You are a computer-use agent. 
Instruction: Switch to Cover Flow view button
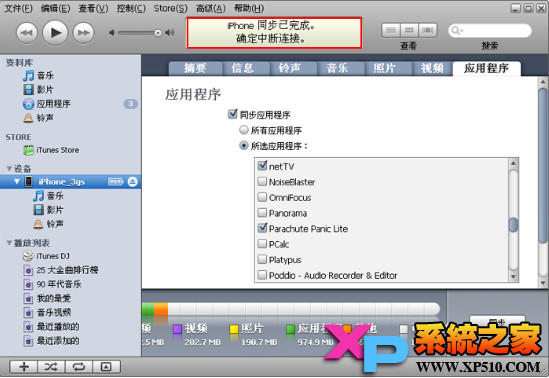pos(428,30)
